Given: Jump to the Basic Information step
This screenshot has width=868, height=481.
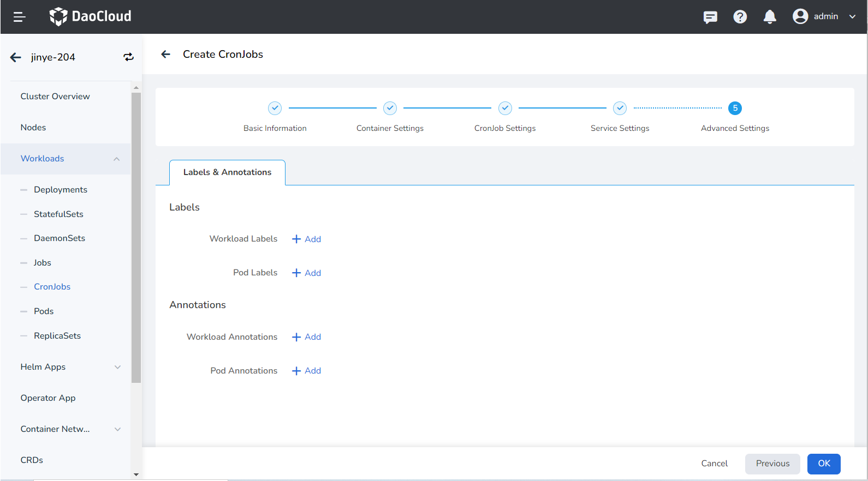Looking at the screenshot, I should point(275,109).
